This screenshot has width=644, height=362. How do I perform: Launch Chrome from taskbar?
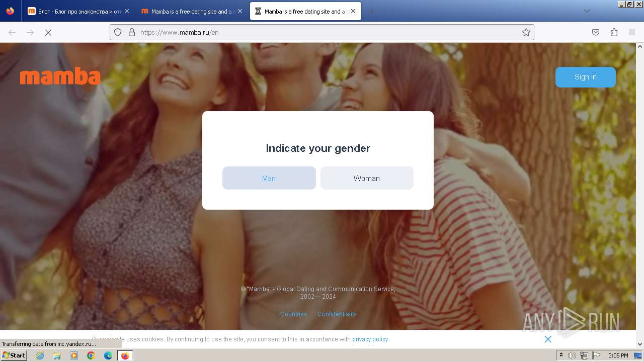pyautogui.click(x=91, y=355)
